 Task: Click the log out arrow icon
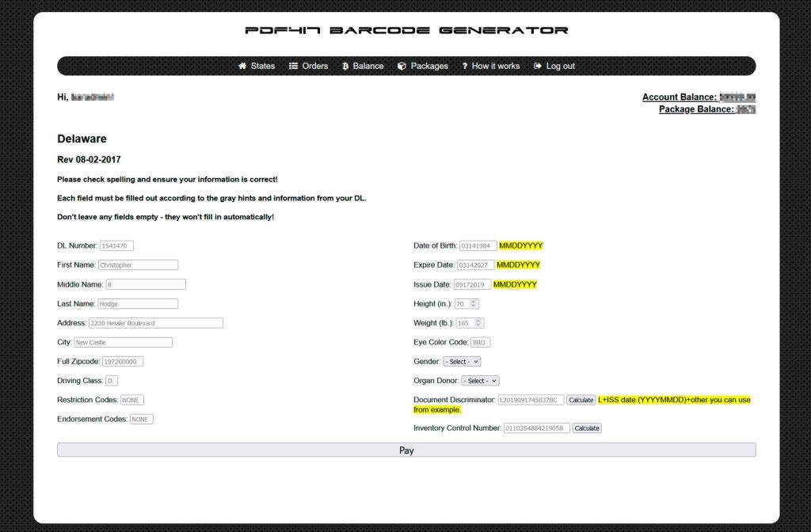537,66
